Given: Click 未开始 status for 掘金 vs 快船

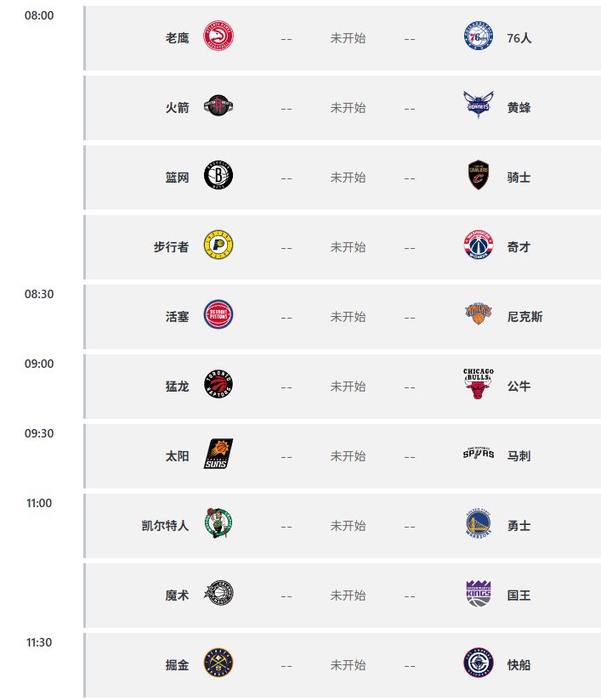Looking at the screenshot, I should click(x=348, y=665).
